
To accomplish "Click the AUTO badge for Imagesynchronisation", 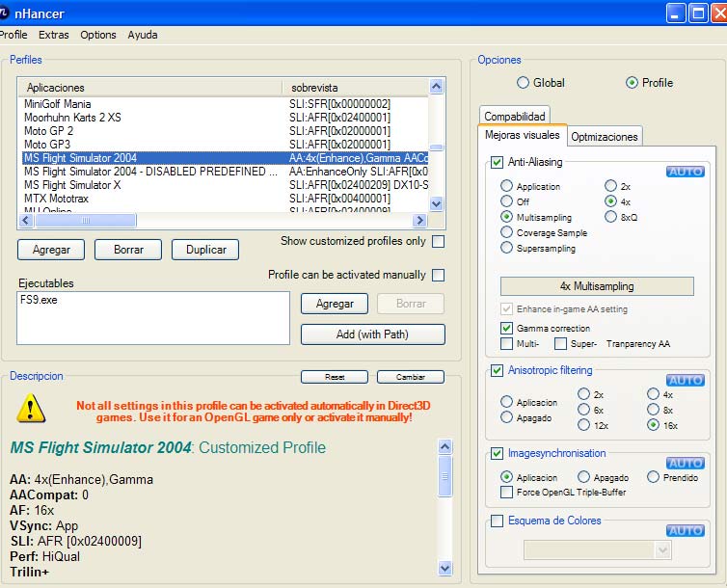I will [685, 463].
